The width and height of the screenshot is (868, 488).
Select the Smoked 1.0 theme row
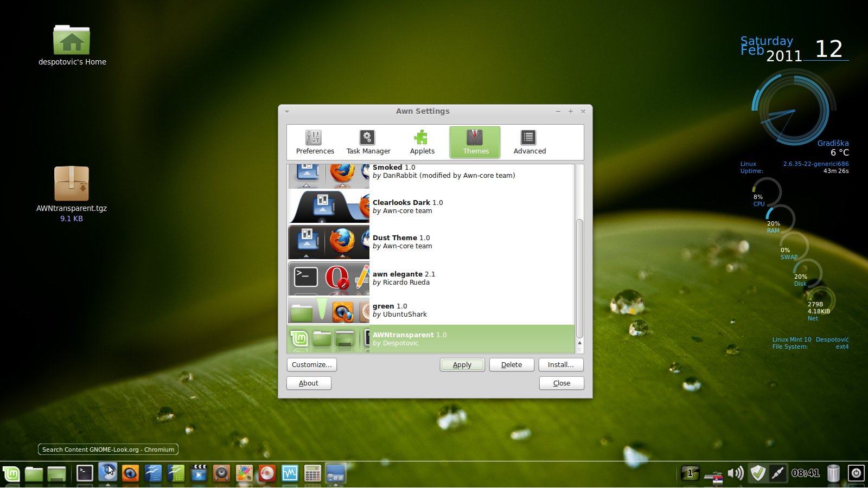(431, 176)
